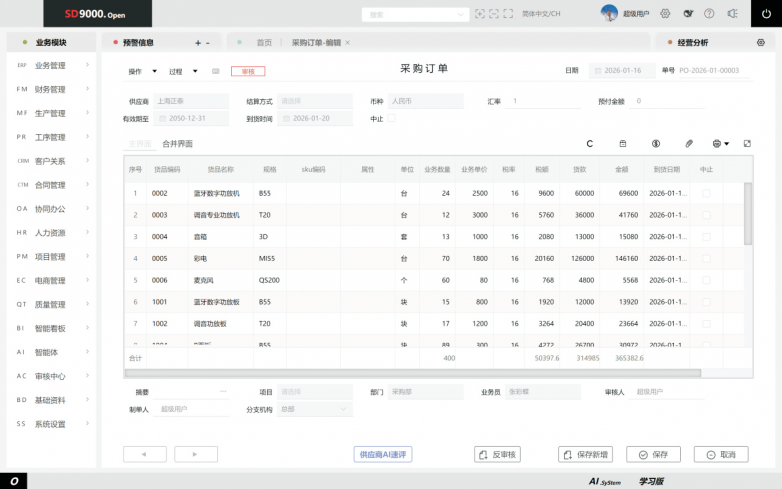Click the 保存新增 button
The image size is (782, 489).
coord(585,454)
